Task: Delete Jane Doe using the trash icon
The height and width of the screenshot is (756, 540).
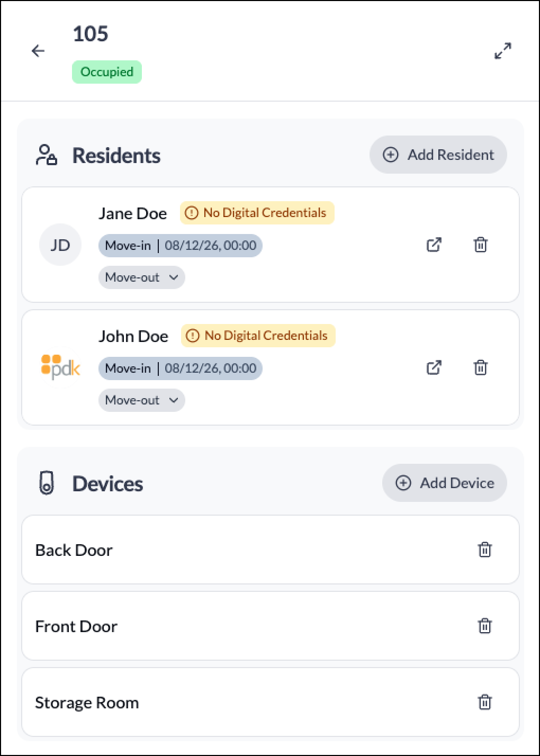Action: [481, 245]
